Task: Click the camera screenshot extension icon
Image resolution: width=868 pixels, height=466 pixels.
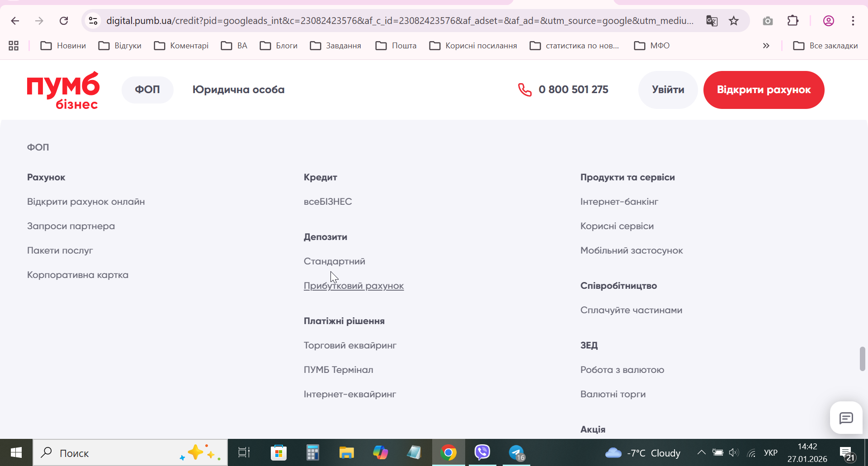Action: (x=768, y=21)
